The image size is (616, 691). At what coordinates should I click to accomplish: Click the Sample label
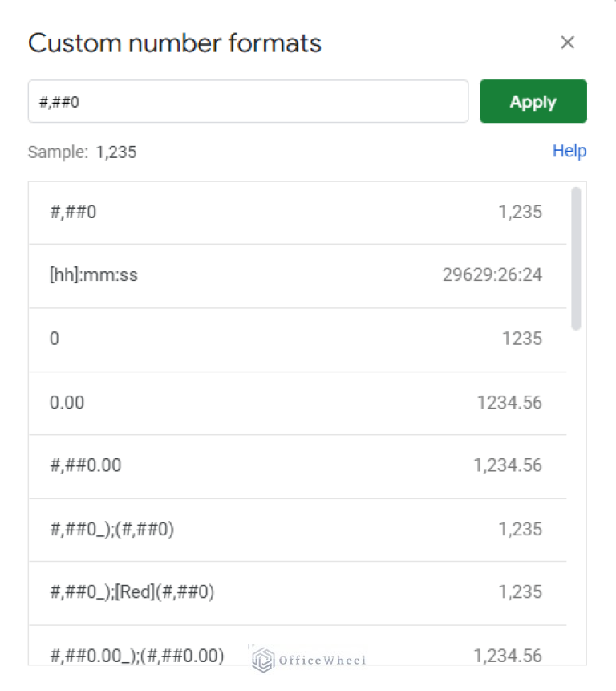(x=59, y=152)
